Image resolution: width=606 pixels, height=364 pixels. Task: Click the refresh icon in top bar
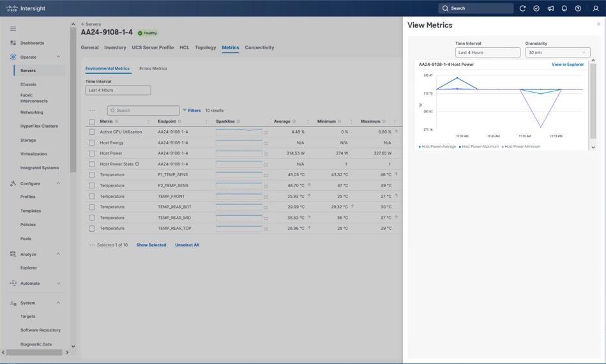pos(522,8)
